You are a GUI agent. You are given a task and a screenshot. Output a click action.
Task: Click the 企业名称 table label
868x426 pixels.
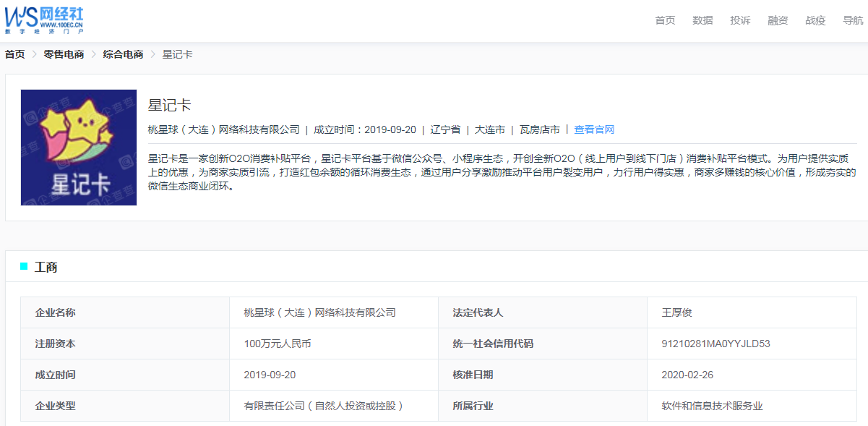[x=55, y=312]
